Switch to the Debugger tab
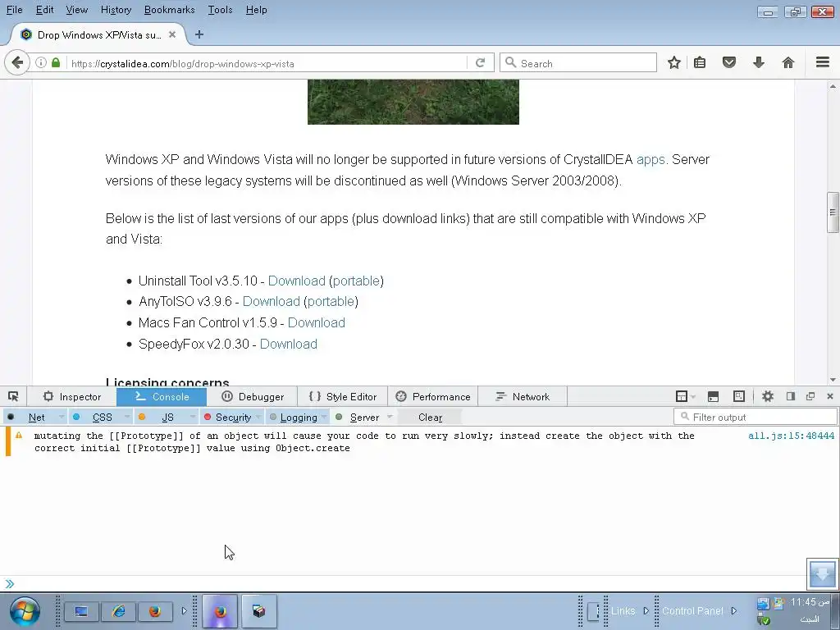 click(x=252, y=396)
